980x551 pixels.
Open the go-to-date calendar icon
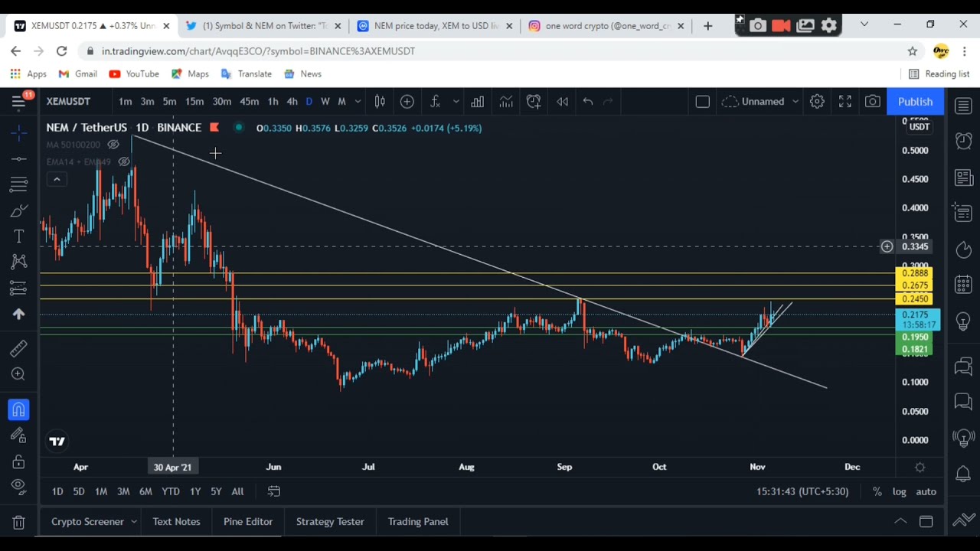[x=274, y=491]
